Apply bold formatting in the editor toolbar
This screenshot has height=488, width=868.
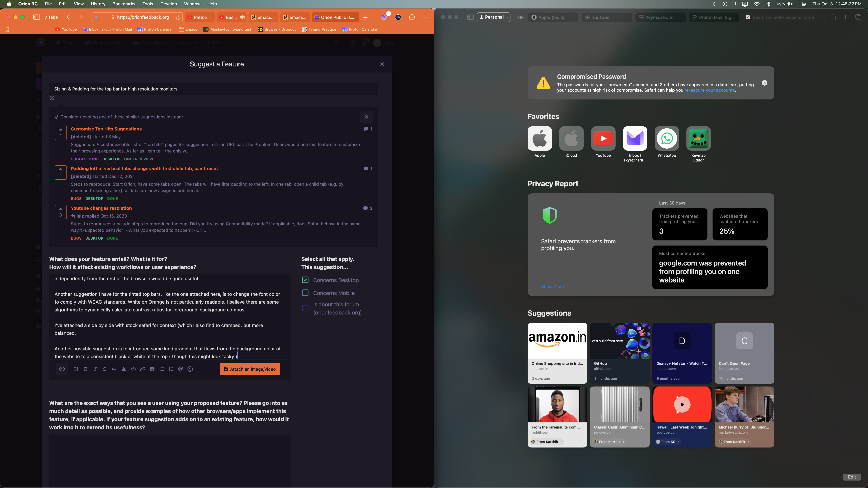(86, 369)
